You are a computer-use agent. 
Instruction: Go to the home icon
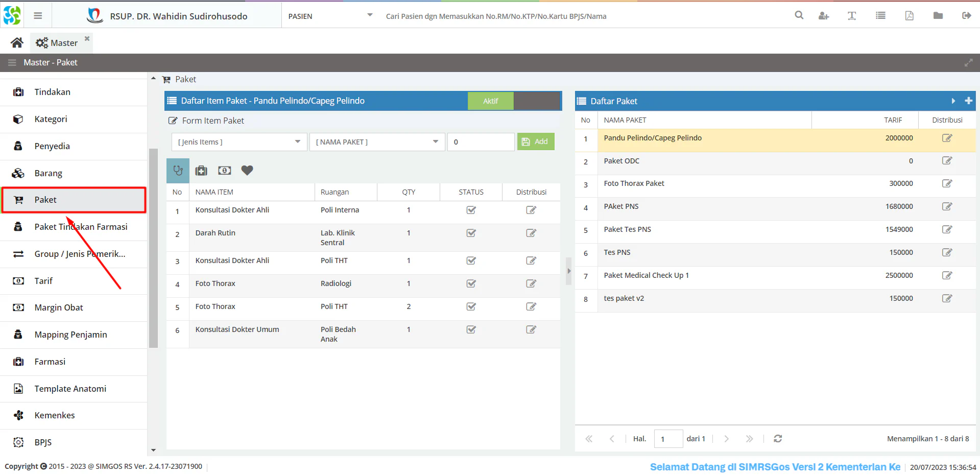tap(17, 42)
